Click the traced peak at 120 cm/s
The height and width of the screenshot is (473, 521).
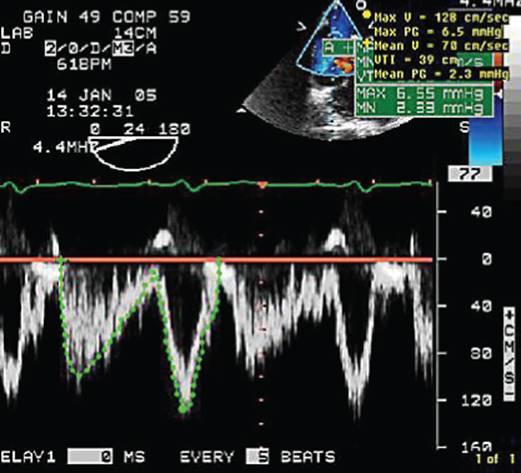click(184, 408)
